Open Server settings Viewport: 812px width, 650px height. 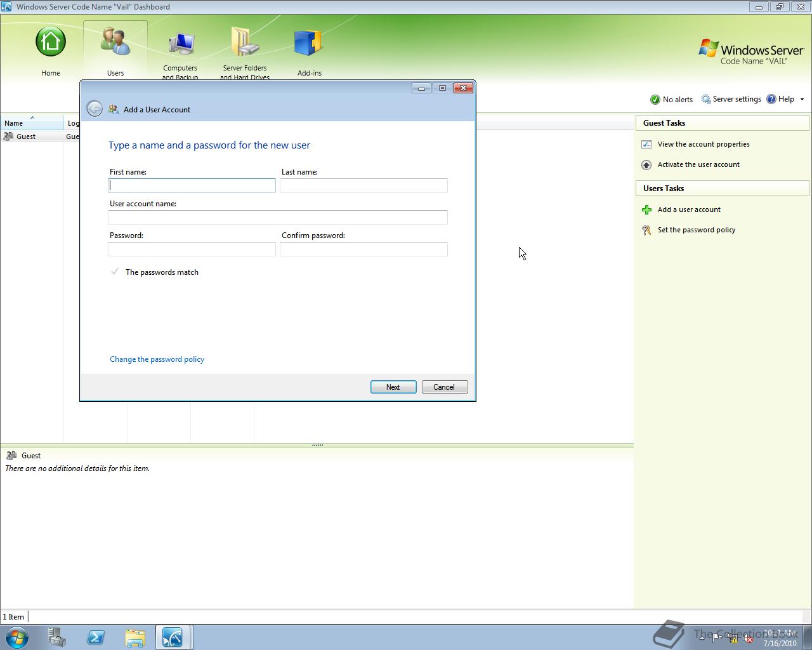tap(731, 99)
